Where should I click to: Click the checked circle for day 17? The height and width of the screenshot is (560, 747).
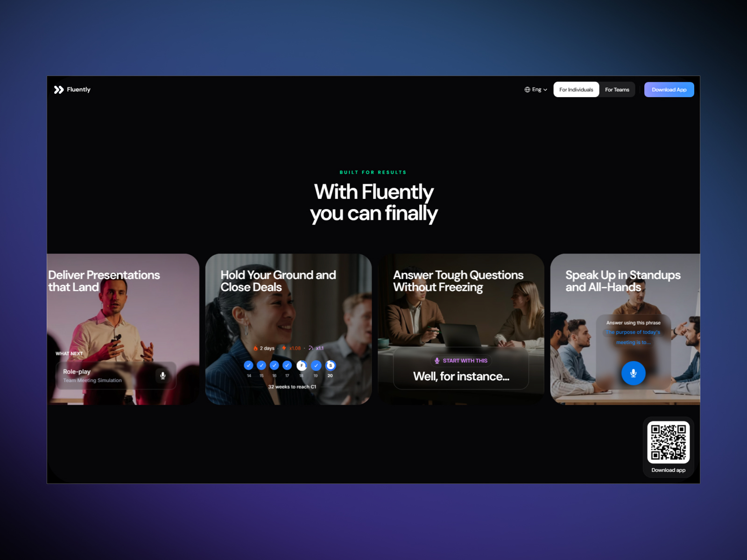[287, 365]
